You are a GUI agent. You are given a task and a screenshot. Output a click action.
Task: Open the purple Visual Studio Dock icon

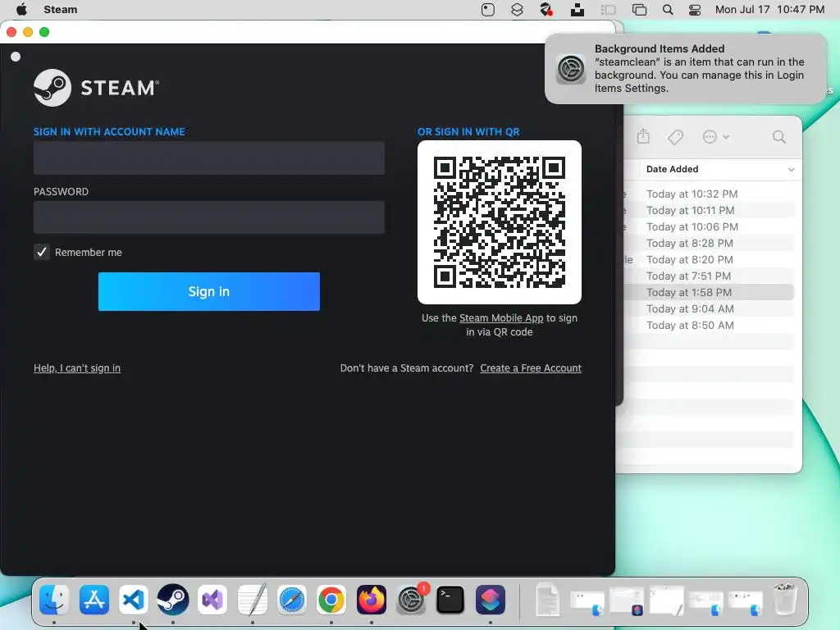click(x=212, y=600)
